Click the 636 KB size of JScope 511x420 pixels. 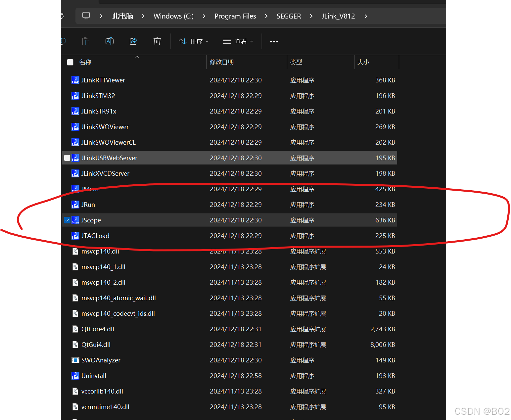click(385, 220)
